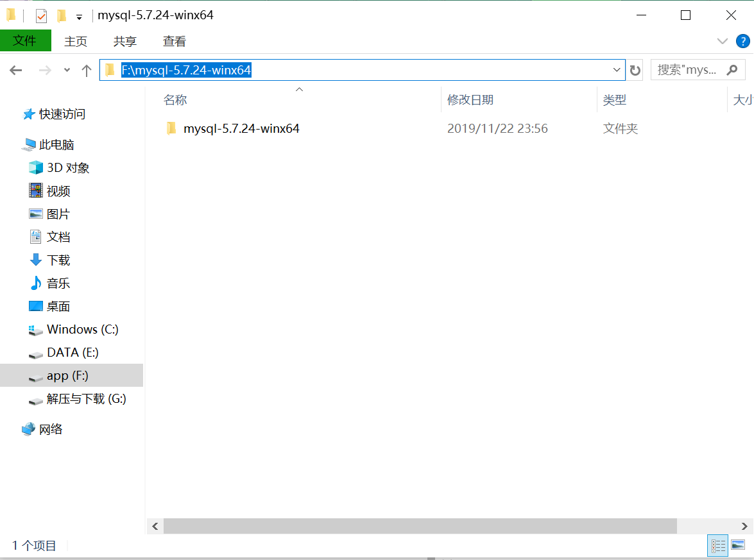Go back with the left arrow
This screenshot has height=560, width=754.
[16, 71]
